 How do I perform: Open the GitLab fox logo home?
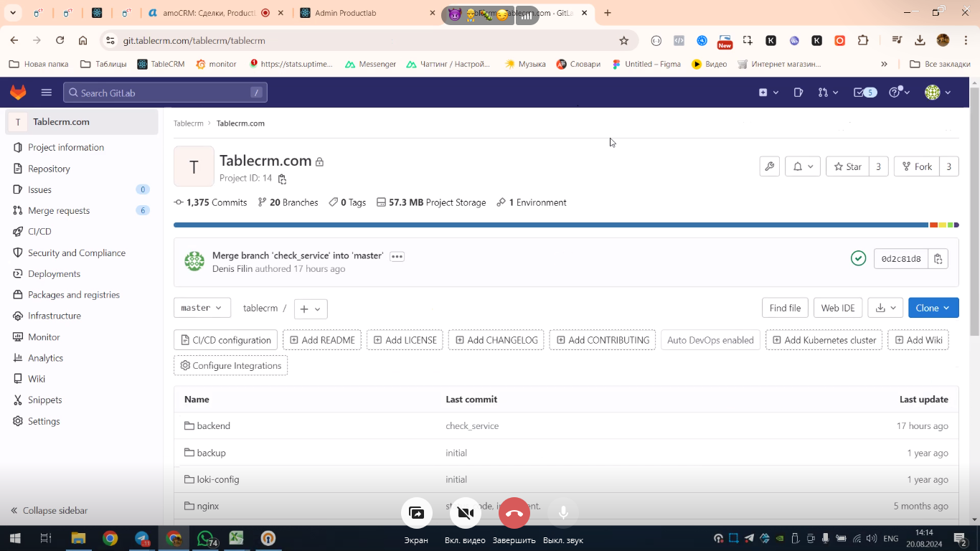pos(18,92)
